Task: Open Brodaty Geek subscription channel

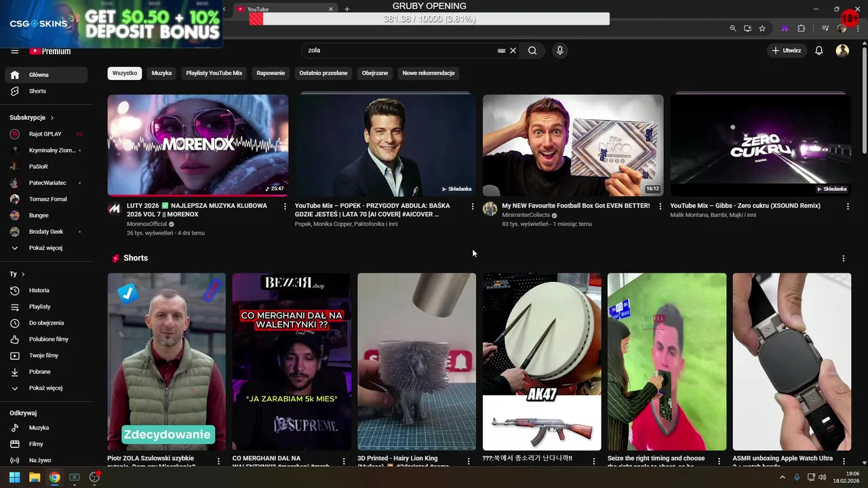Action: [46, 232]
